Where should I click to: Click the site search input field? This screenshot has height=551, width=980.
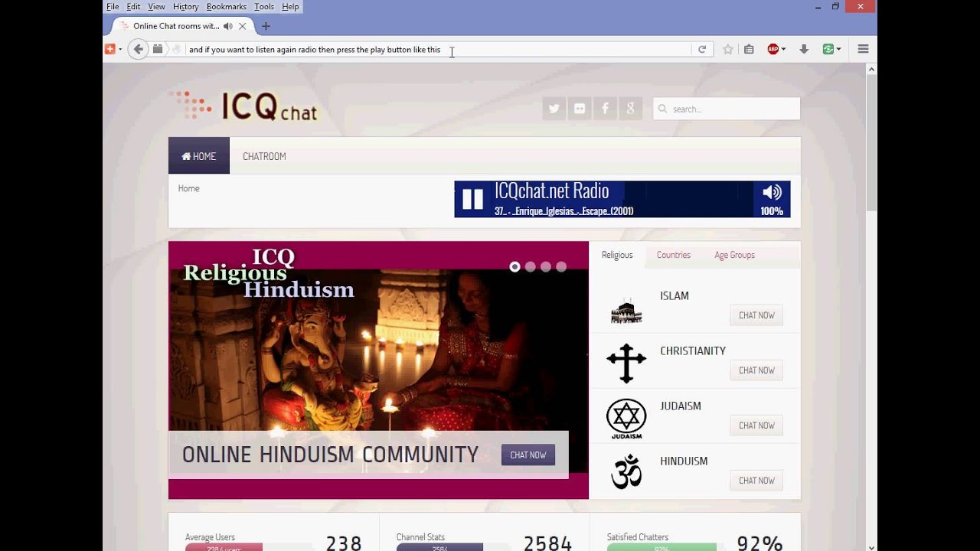point(727,109)
